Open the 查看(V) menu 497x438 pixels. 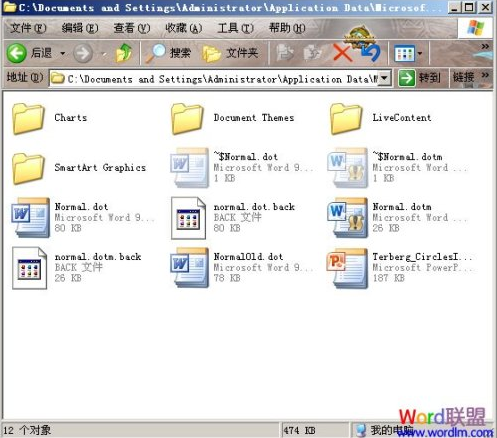pyautogui.click(x=132, y=28)
